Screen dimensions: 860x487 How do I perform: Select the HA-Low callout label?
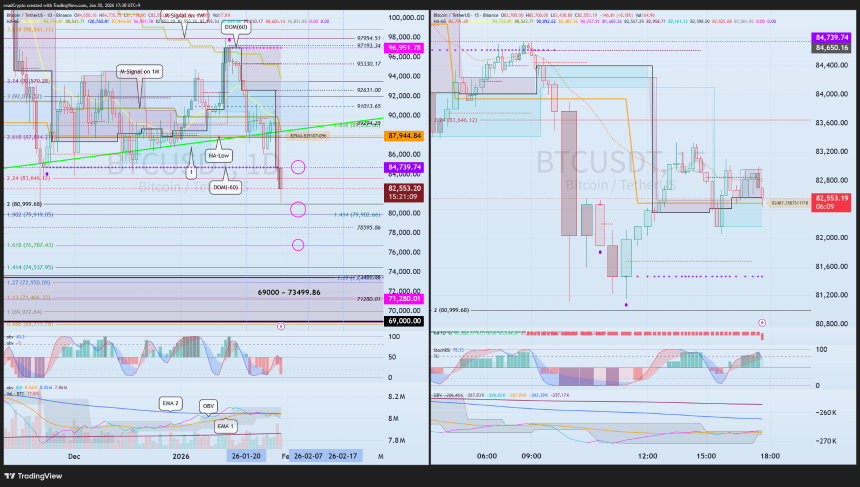coord(218,156)
